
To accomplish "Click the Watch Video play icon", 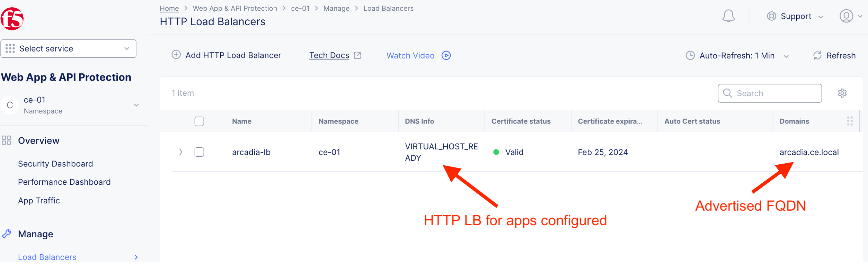I will pyautogui.click(x=446, y=56).
